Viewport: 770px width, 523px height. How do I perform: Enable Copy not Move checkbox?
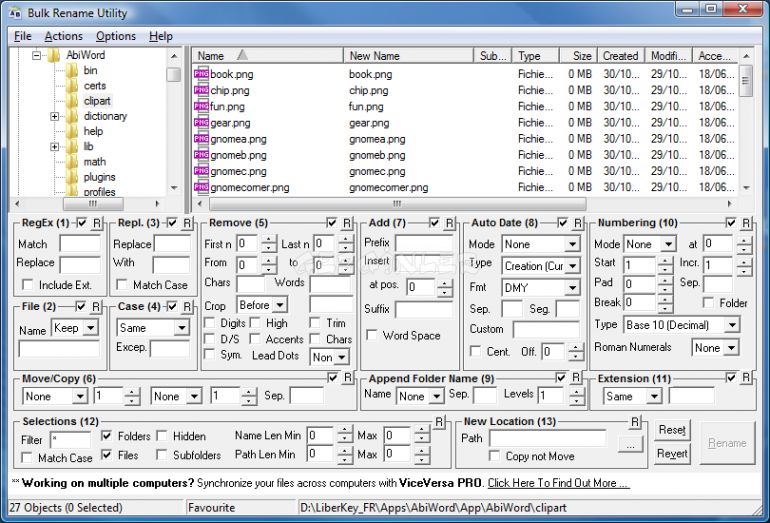click(495, 456)
